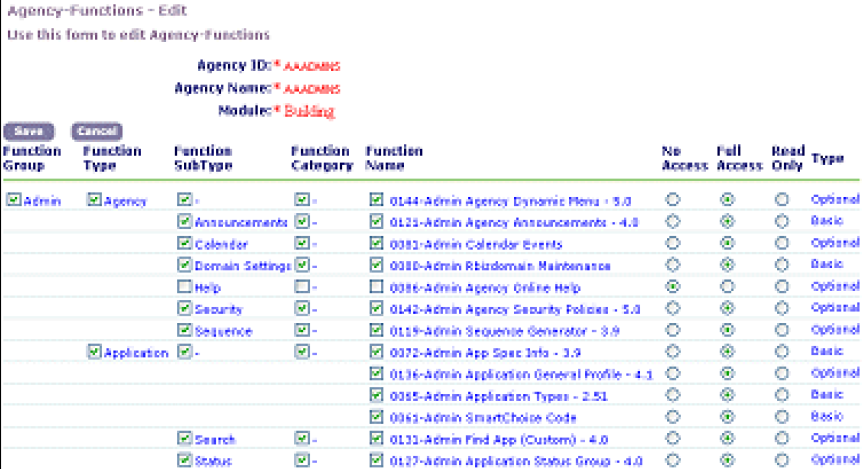Select Read Only for Admin Find App (Custom)
The width and height of the screenshot is (864, 469).
[782, 439]
